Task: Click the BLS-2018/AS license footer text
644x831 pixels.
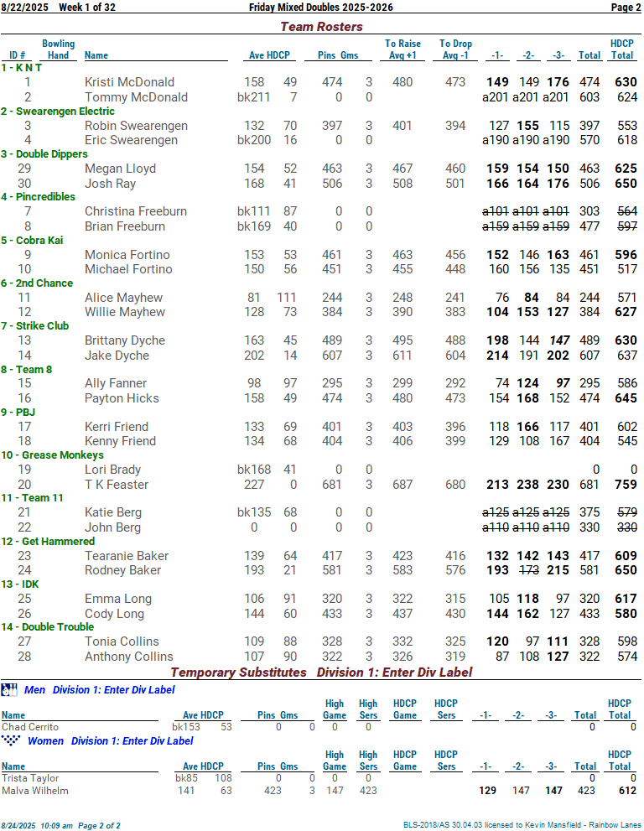Action: [522, 825]
